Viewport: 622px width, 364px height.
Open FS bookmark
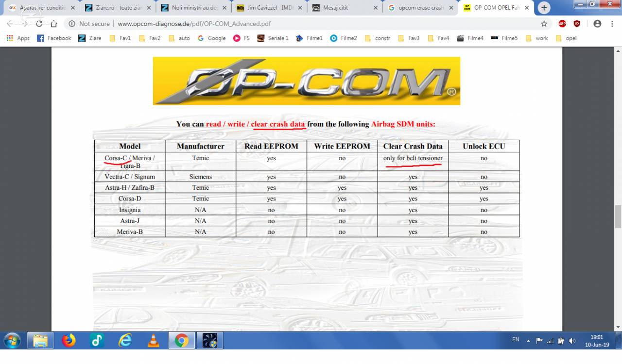[242, 38]
